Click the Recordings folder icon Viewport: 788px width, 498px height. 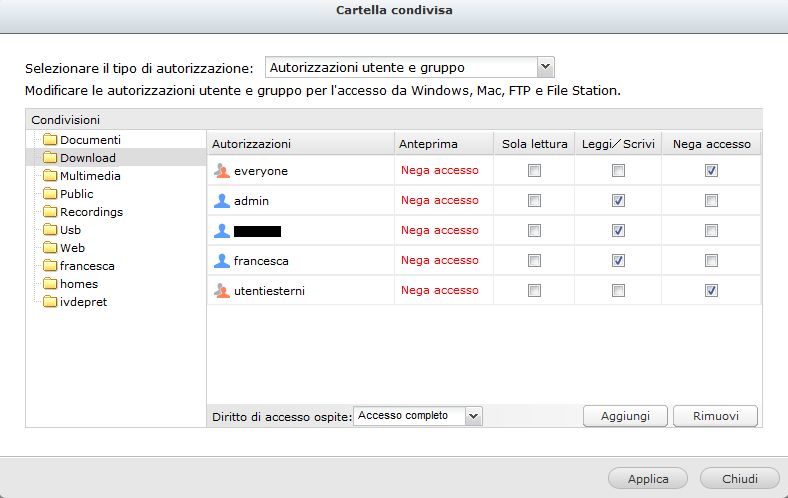pyautogui.click(x=50, y=212)
